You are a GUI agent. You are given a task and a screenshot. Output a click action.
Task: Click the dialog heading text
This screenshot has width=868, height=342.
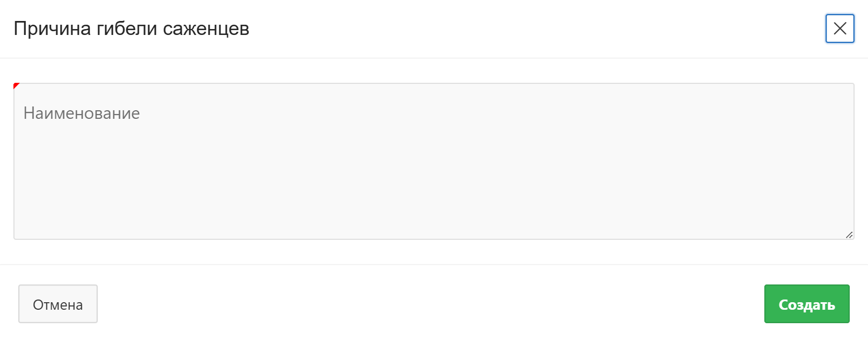131,28
